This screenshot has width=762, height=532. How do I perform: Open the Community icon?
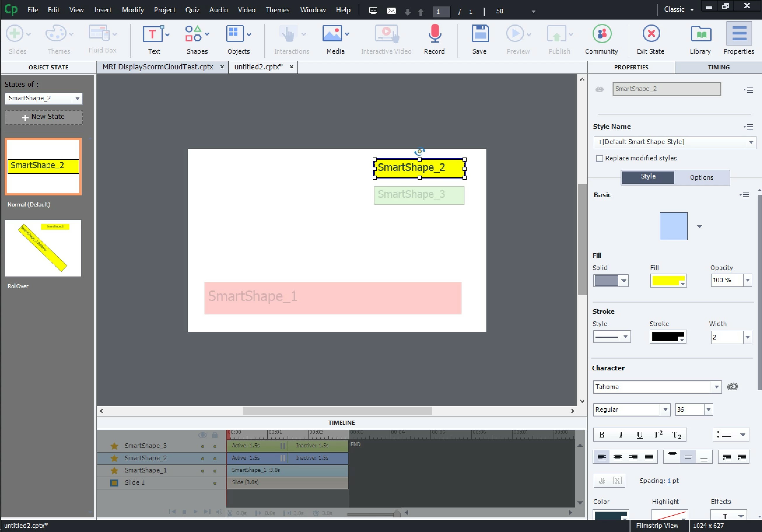point(601,34)
